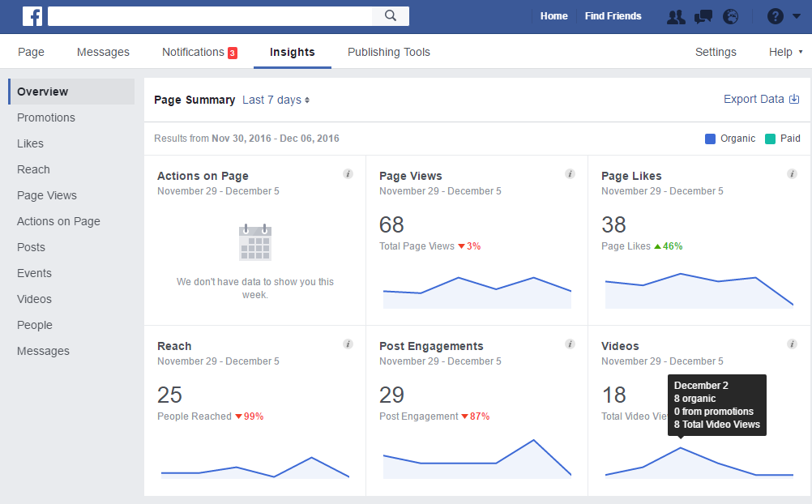The width and height of the screenshot is (812, 504).
Task: Select the Insights tab
Action: click(292, 53)
